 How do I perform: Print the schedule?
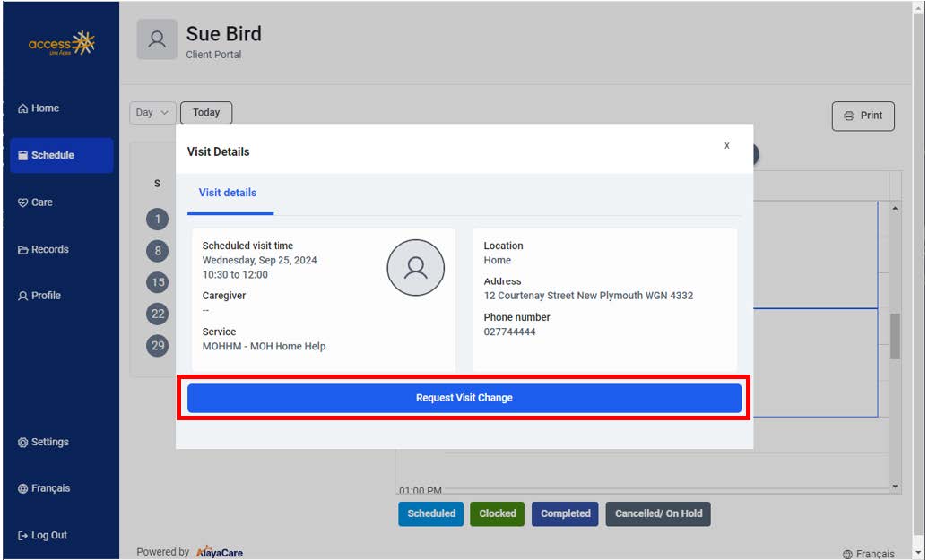863,116
